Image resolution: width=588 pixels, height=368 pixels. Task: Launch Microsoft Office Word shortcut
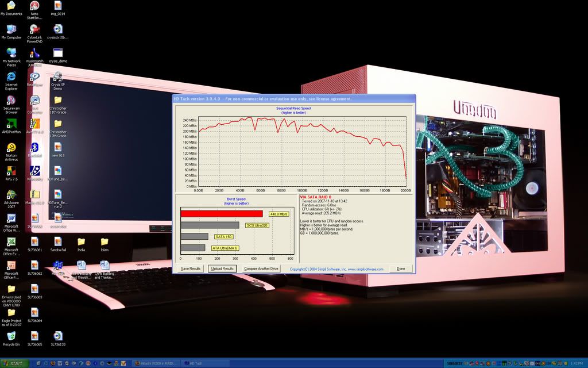click(11, 223)
